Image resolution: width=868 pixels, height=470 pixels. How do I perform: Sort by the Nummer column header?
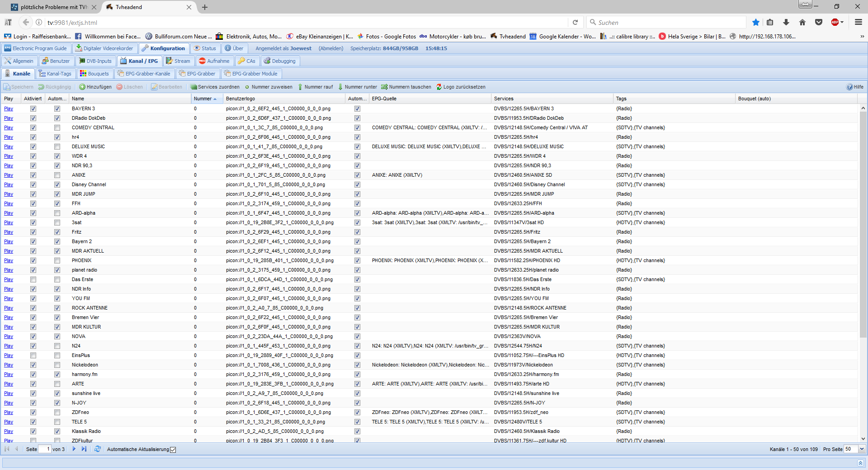pyautogui.click(x=207, y=99)
